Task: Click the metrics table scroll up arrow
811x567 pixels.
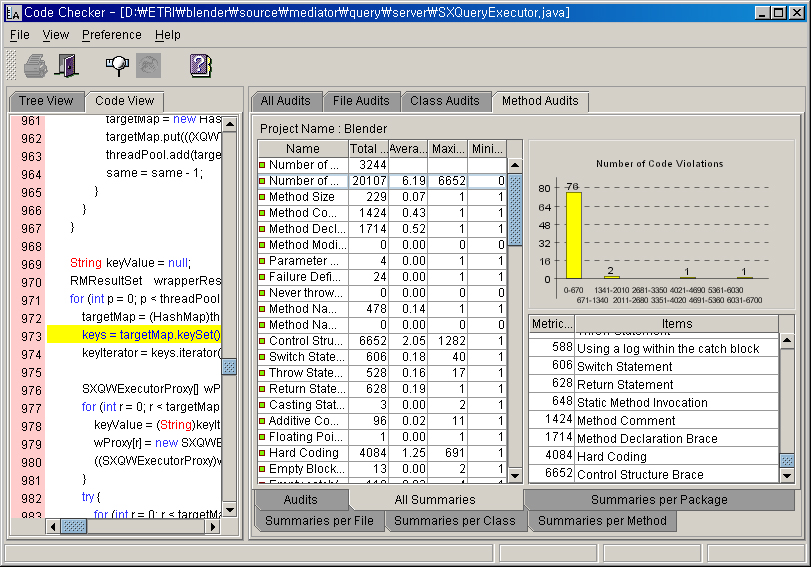Action: (515, 165)
